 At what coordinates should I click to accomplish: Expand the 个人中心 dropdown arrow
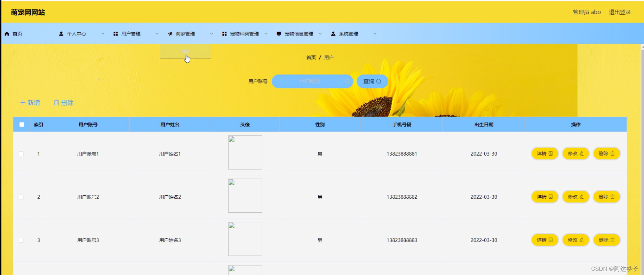(103, 34)
